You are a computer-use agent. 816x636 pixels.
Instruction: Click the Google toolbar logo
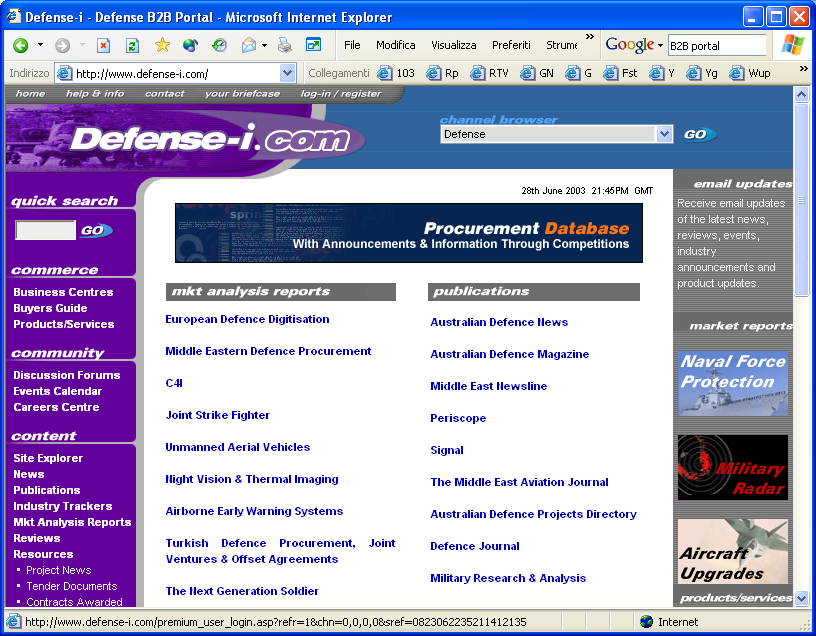tap(630, 45)
